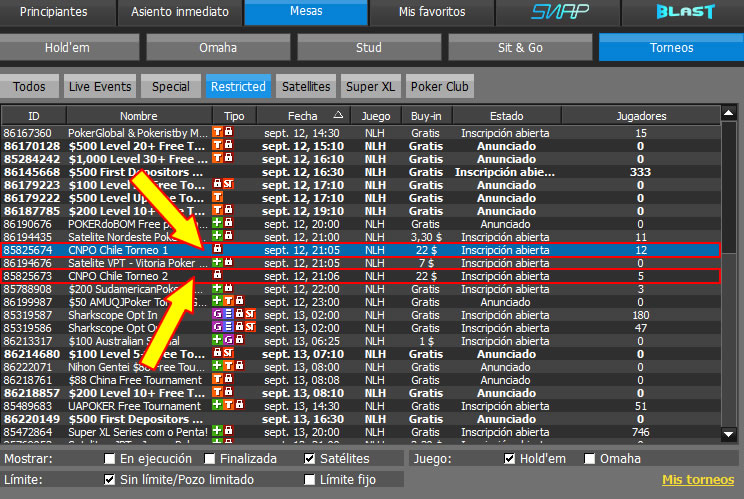
Task: Click the orange T icon on tournament 86167360
Action: coord(218,133)
